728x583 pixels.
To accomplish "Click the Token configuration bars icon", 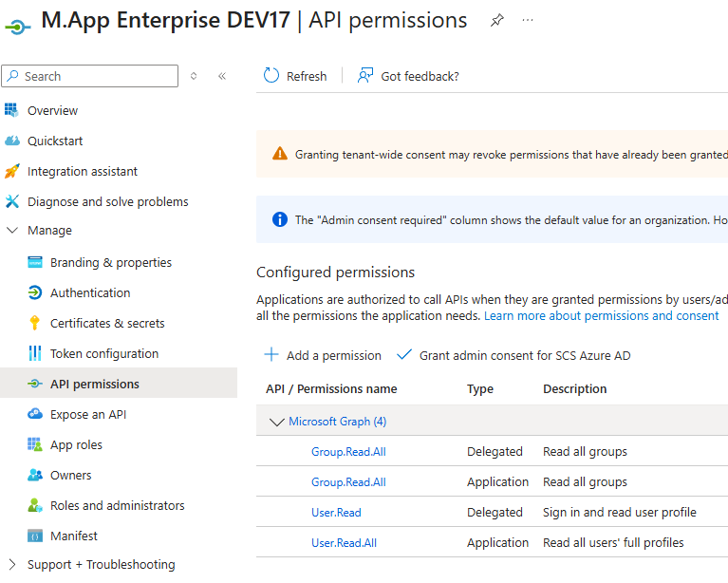I will pyautogui.click(x=35, y=353).
